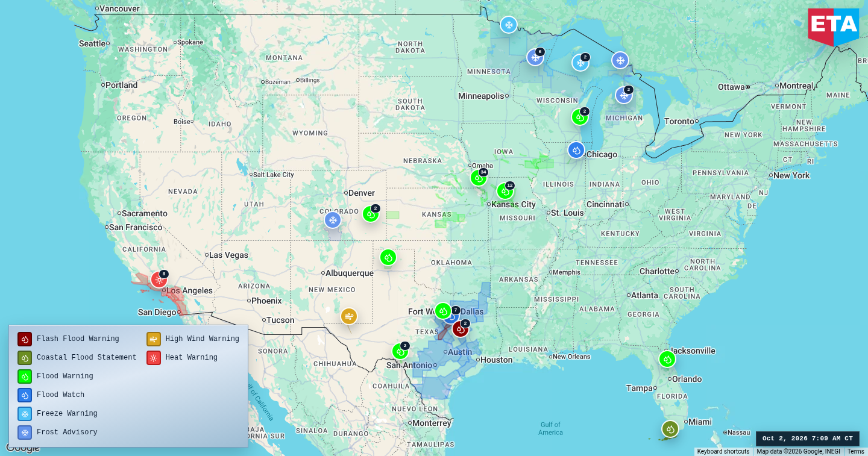Open the map Terms link
Screen dimensions: 868x456
(x=856, y=452)
